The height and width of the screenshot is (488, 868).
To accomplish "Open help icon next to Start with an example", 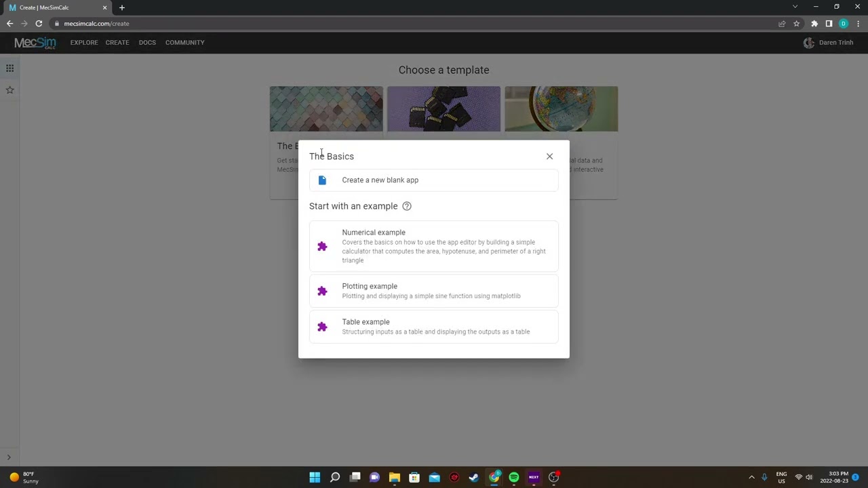I will (x=407, y=206).
